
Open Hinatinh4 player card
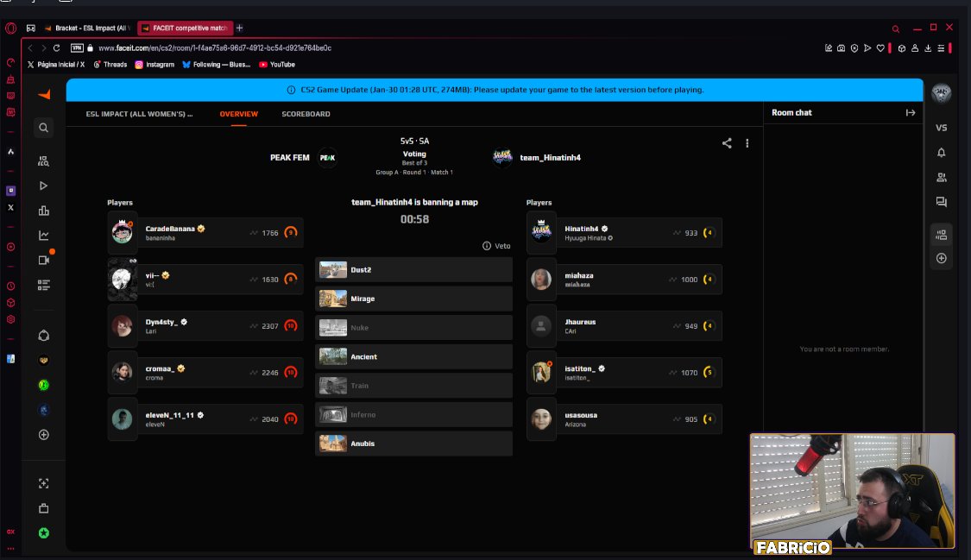point(624,233)
